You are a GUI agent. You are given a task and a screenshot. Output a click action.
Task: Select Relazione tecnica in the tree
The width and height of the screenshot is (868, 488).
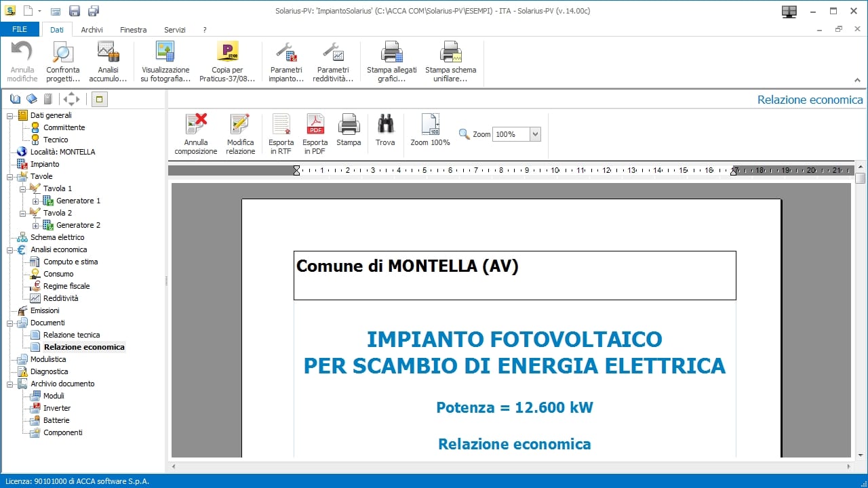tap(71, 335)
